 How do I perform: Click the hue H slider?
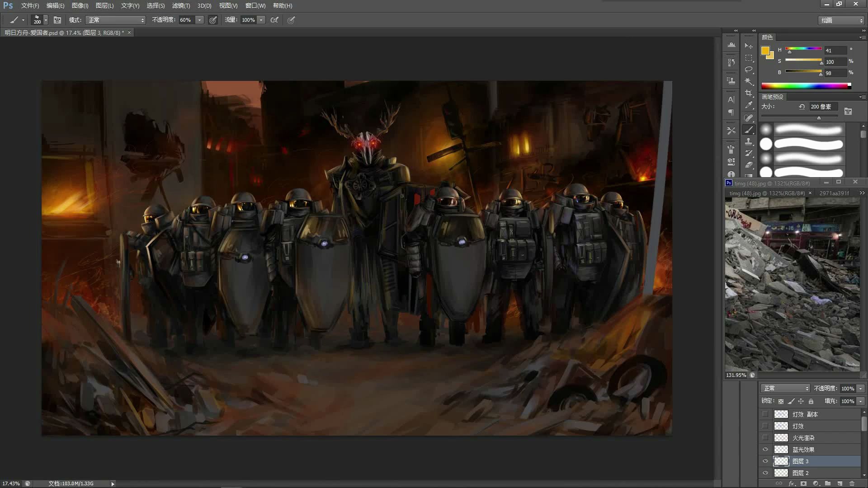tap(803, 49)
